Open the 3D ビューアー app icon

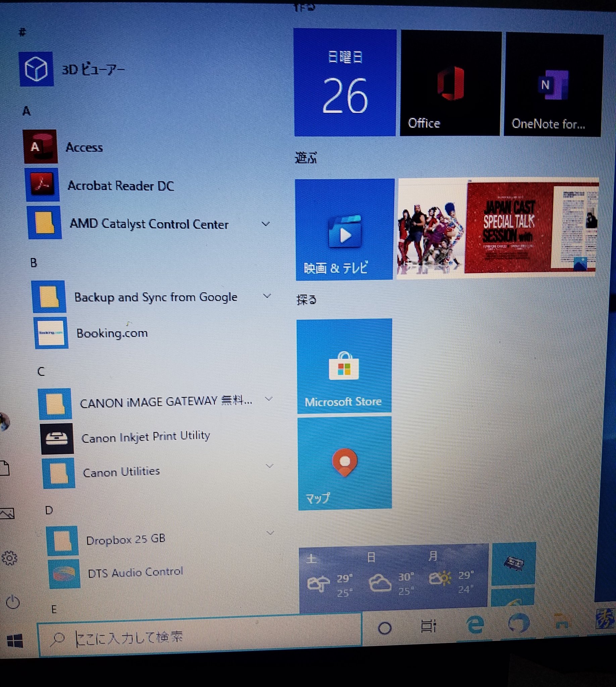[x=36, y=69]
